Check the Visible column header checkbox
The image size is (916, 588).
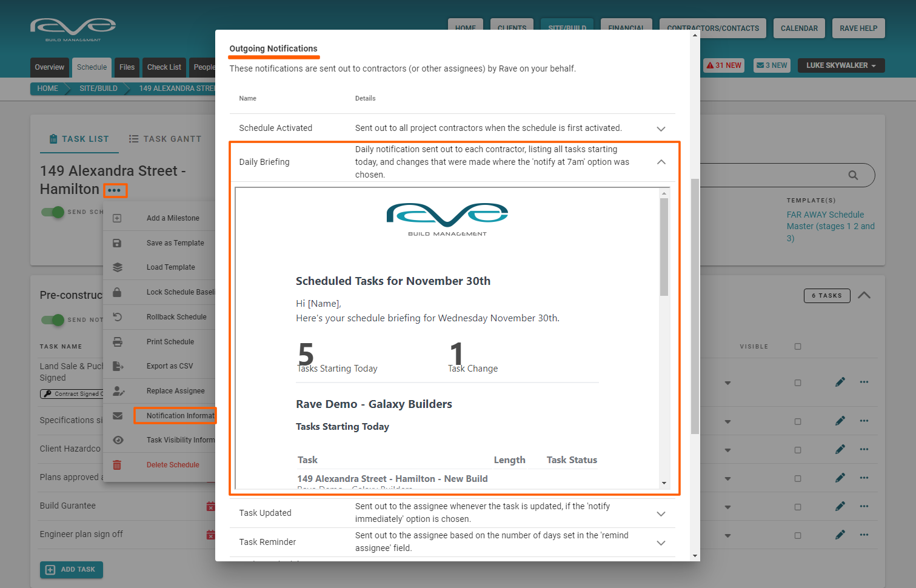798,347
